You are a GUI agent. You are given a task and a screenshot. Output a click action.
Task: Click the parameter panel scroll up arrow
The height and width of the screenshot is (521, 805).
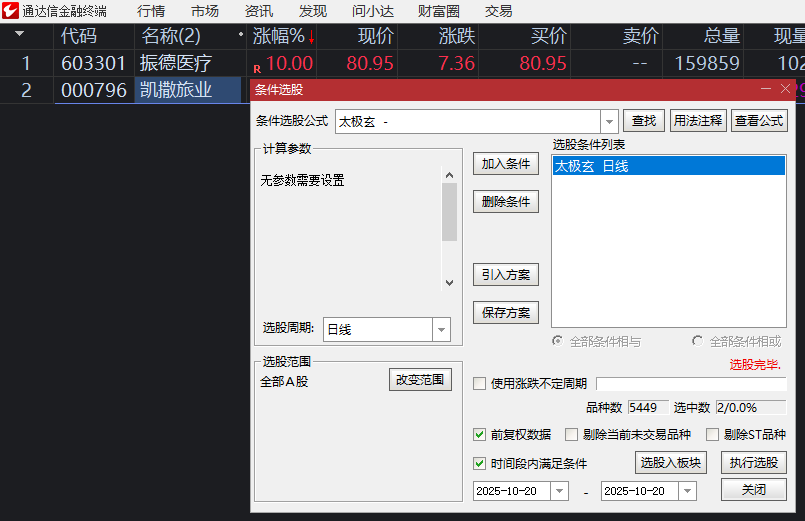[449, 175]
